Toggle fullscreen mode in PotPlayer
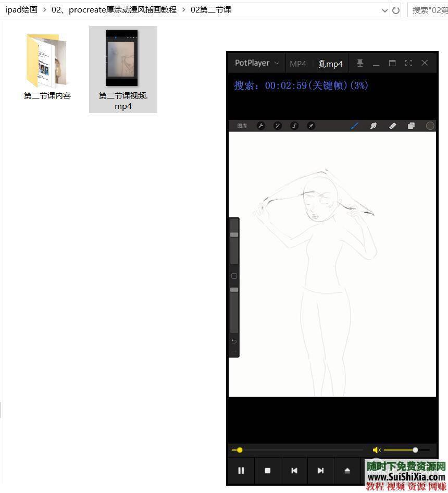Image resolution: width=448 pixels, height=493 pixels. coord(408,63)
